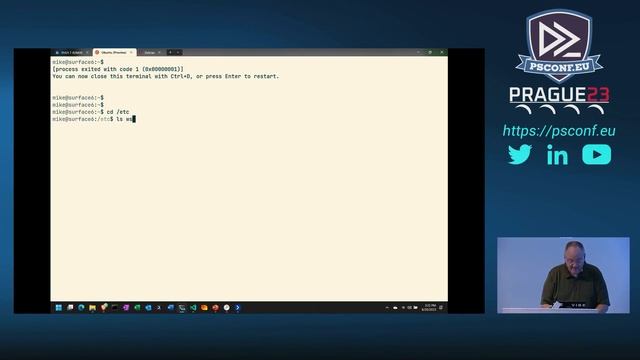Click the speaker webcam thumbnail

point(563,275)
